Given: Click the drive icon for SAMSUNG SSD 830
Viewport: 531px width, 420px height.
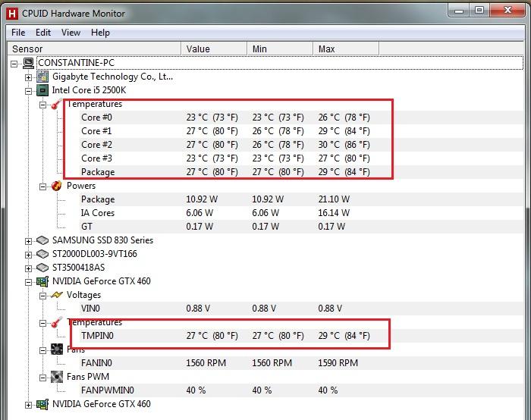Looking at the screenshot, I should (x=42, y=240).
